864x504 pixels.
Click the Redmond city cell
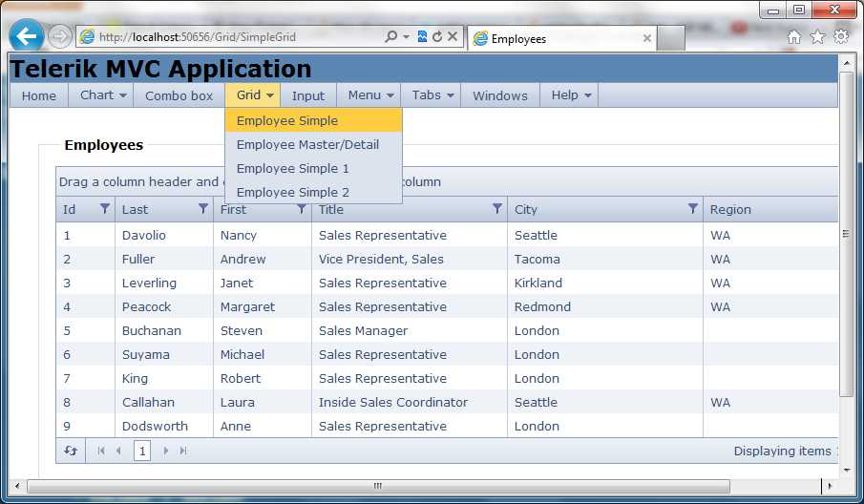tap(605, 306)
